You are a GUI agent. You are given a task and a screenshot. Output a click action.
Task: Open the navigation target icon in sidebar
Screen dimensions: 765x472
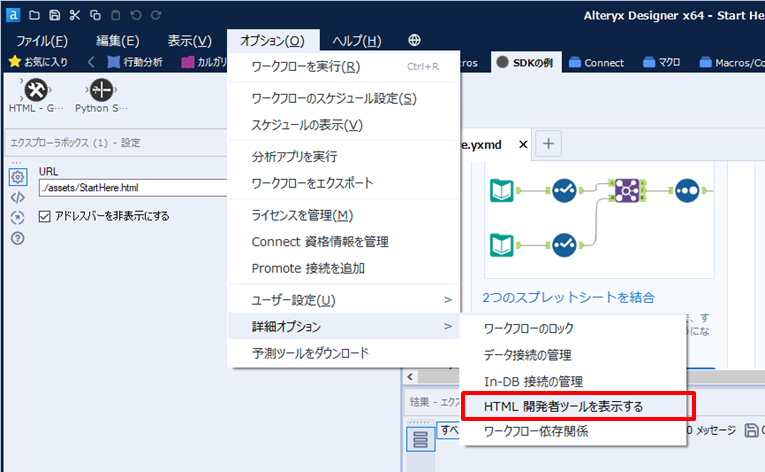[x=18, y=218]
